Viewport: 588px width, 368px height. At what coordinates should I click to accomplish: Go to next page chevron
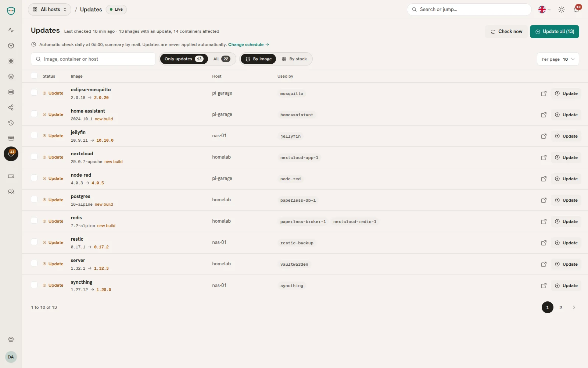click(574, 308)
